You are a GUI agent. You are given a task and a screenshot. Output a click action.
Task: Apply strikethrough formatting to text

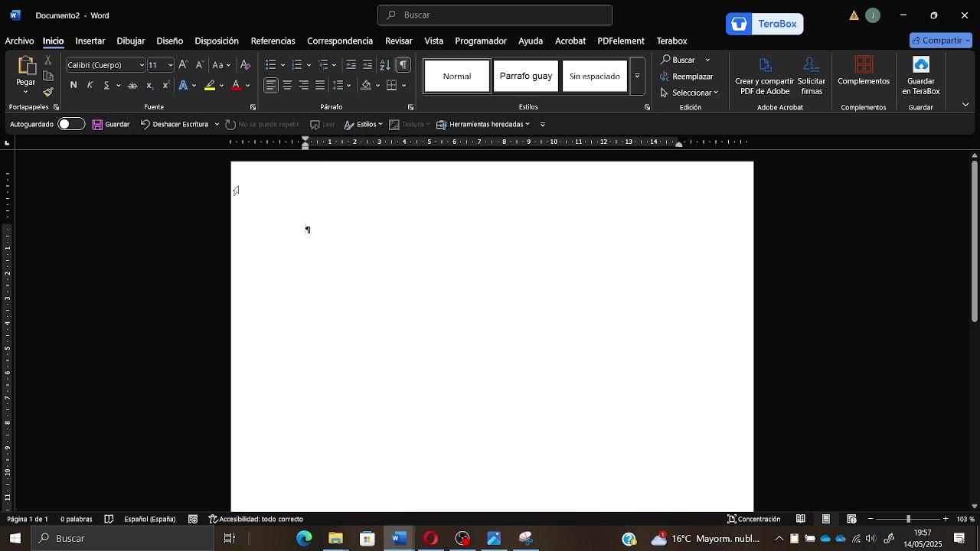[132, 86]
